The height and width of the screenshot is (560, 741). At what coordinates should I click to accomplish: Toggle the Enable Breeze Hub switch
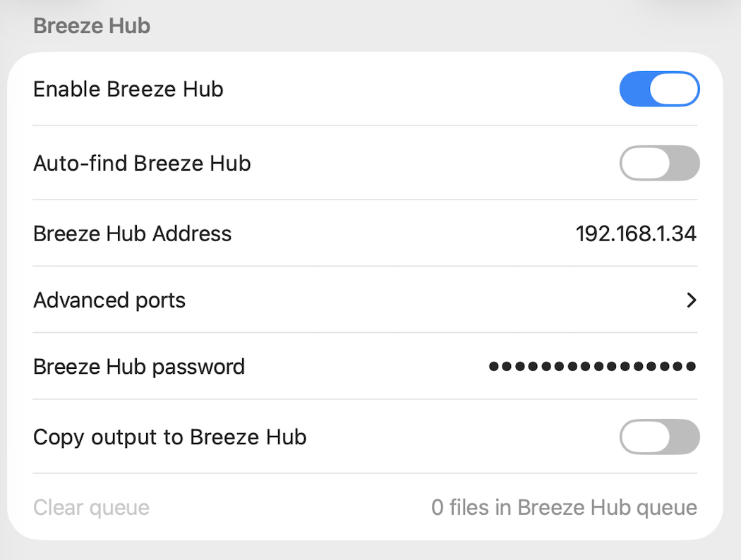coord(659,90)
